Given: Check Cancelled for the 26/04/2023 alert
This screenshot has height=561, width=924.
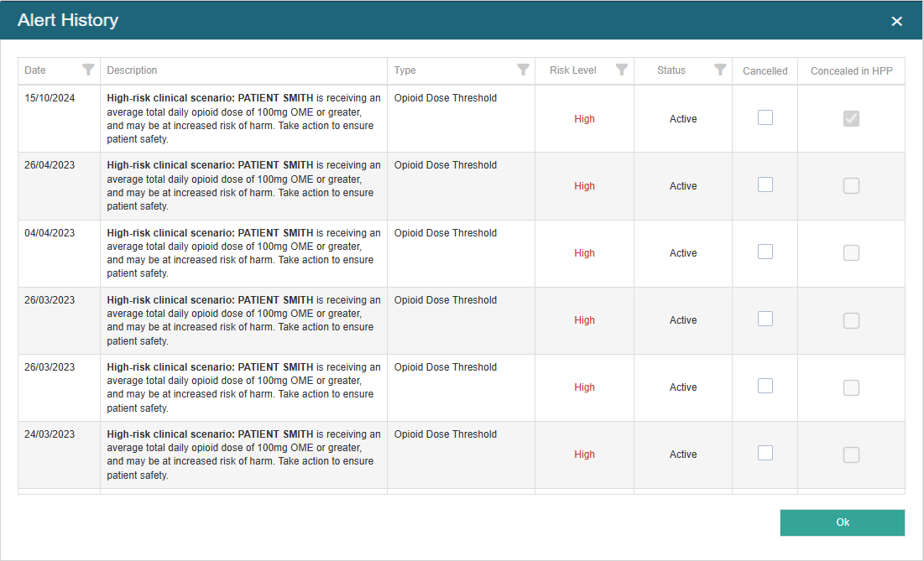Looking at the screenshot, I should point(765,184).
